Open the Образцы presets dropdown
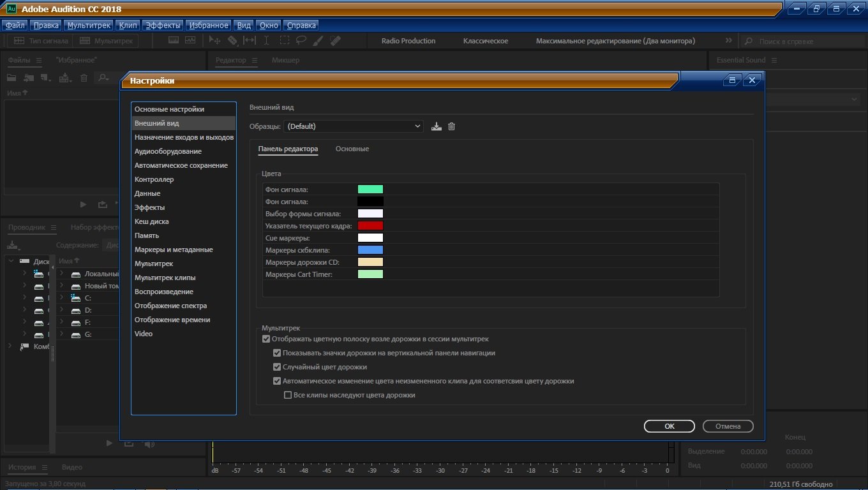 point(354,126)
